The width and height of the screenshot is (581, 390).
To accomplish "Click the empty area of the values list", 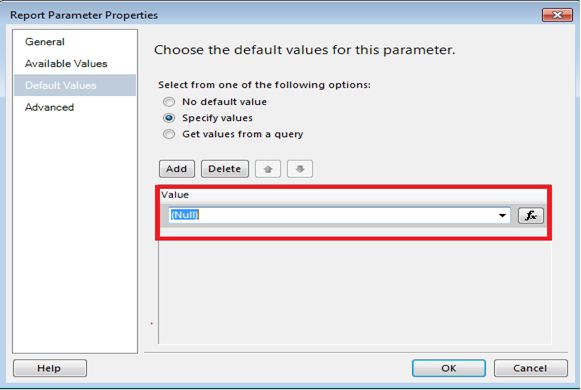I will [355, 293].
